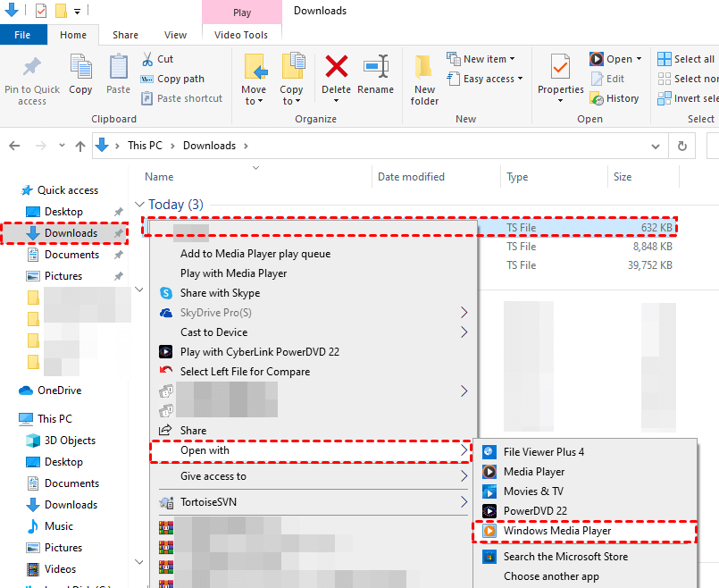
Task: Click Paste shortcut in ribbon
Action: 182,98
